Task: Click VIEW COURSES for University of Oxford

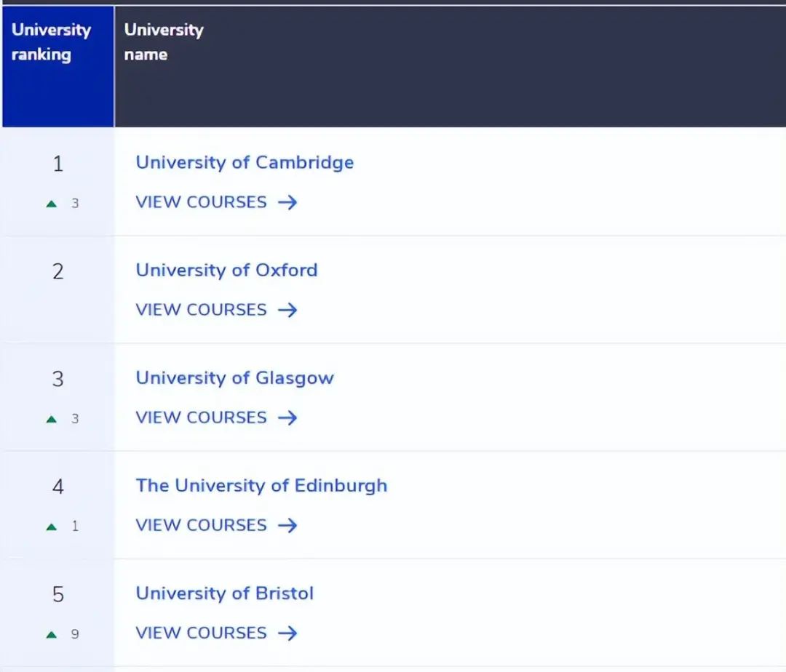Action: [x=202, y=310]
